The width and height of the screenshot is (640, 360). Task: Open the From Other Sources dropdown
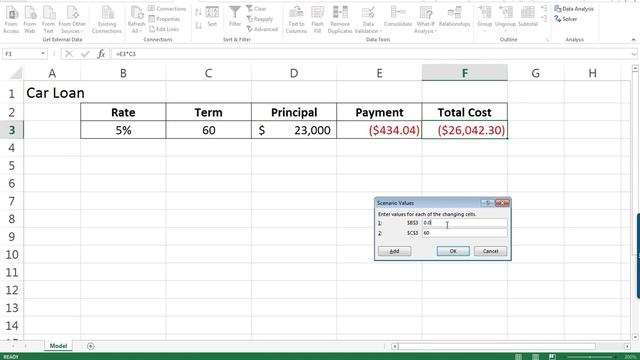coord(72,20)
